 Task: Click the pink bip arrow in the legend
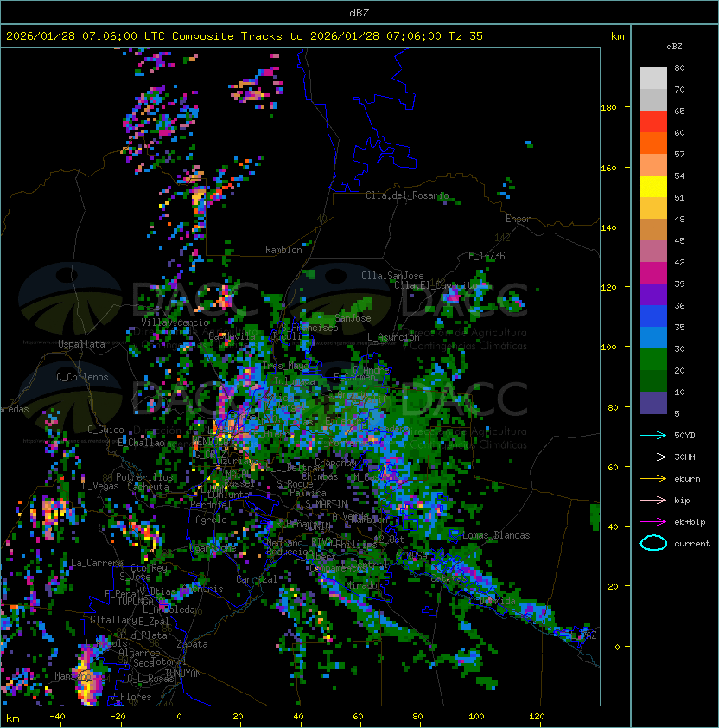tap(653, 500)
